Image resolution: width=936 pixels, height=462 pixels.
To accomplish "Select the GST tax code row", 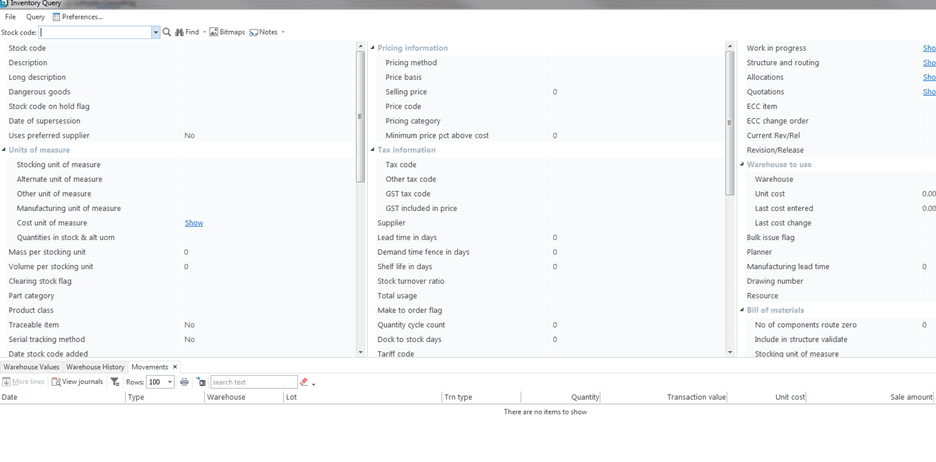I will 550,194.
